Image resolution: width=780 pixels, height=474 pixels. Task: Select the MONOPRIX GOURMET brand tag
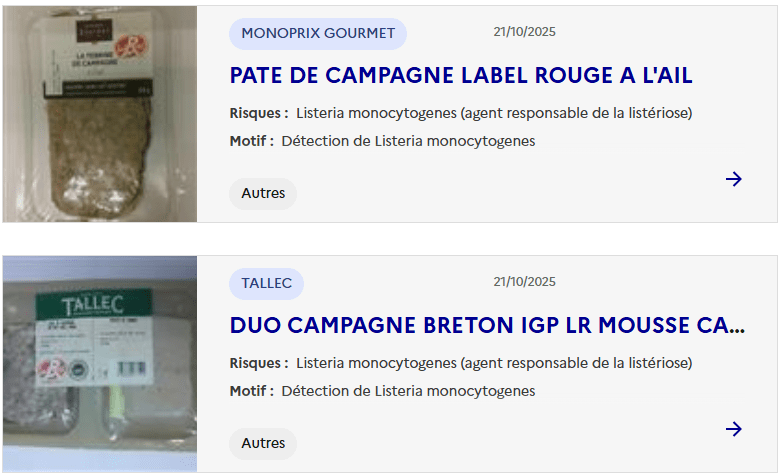pos(318,34)
